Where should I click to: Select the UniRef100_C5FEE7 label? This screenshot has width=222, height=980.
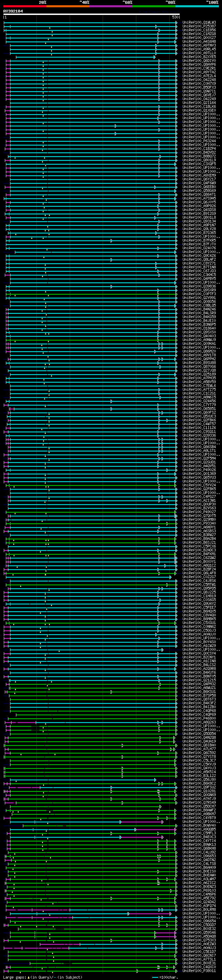(199, 608)
